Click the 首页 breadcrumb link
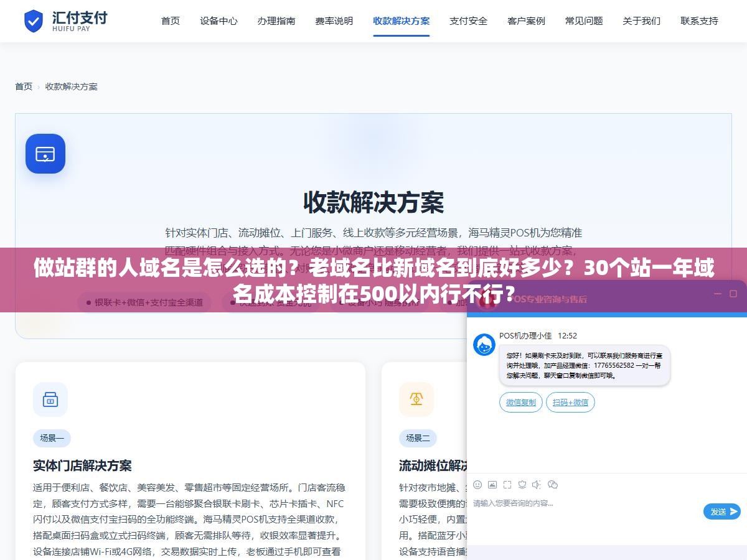This screenshot has width=747, height=560. tap(24, 86)
